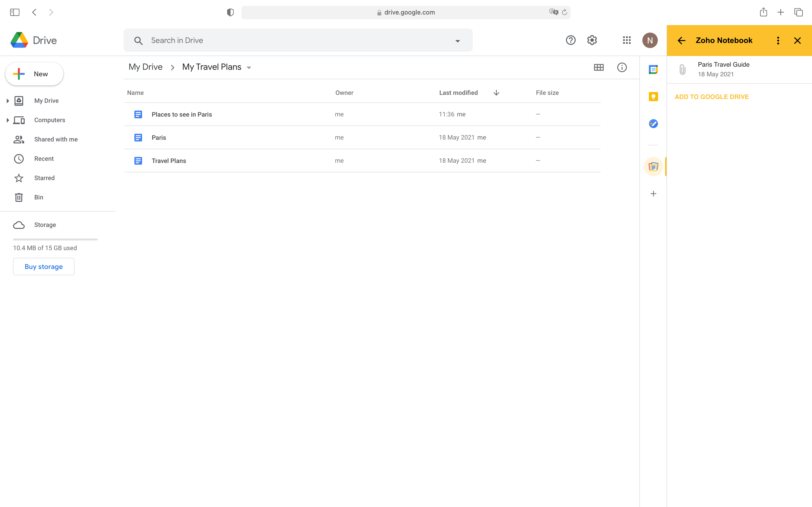The width and height of the screenshot is (812, 507).
Task: Expand the My Drive sidebar section
Action: pyautogui.click(x=8, y=100)
